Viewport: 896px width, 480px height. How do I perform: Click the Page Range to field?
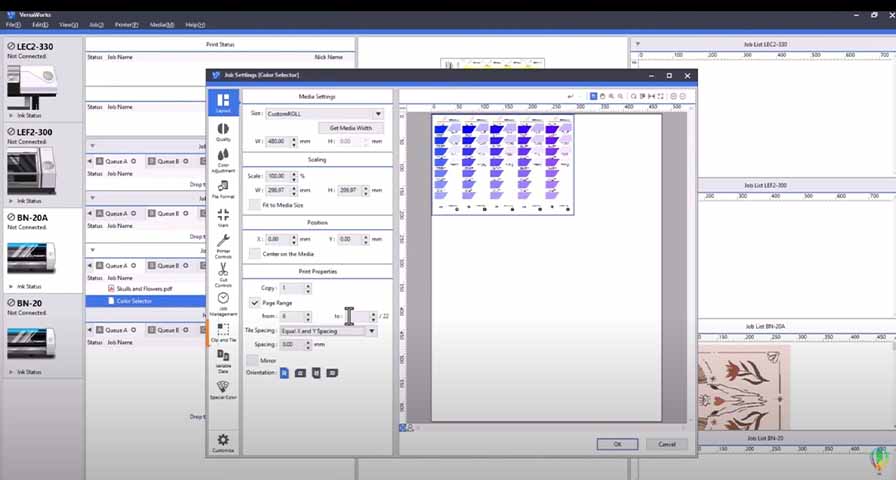(x=357, y=316)
